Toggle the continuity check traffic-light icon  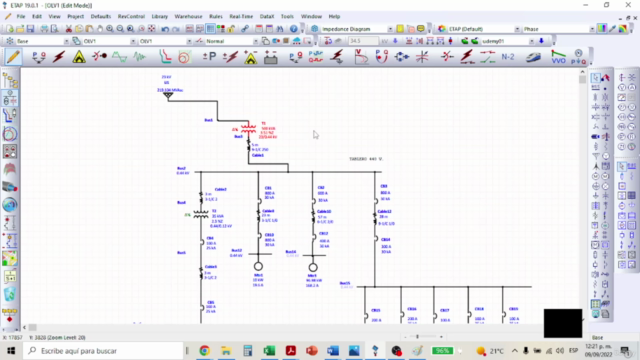tap(220, 29)
